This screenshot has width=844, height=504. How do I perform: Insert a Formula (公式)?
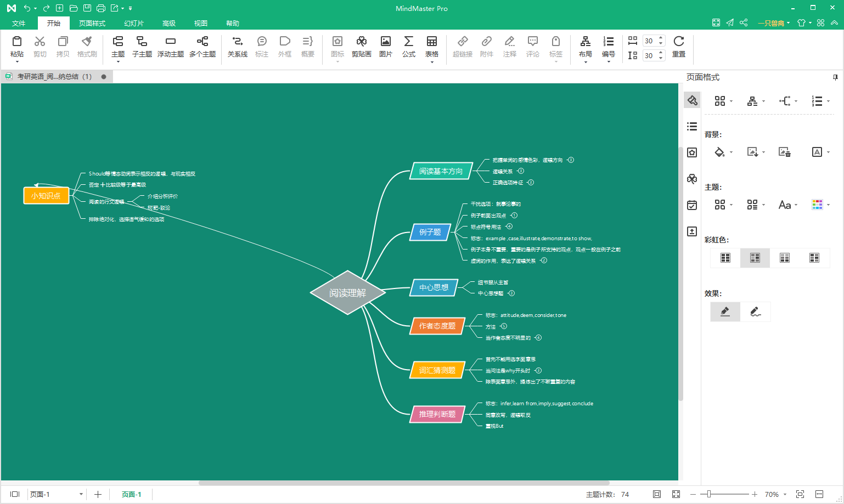[x=408, y=47]
